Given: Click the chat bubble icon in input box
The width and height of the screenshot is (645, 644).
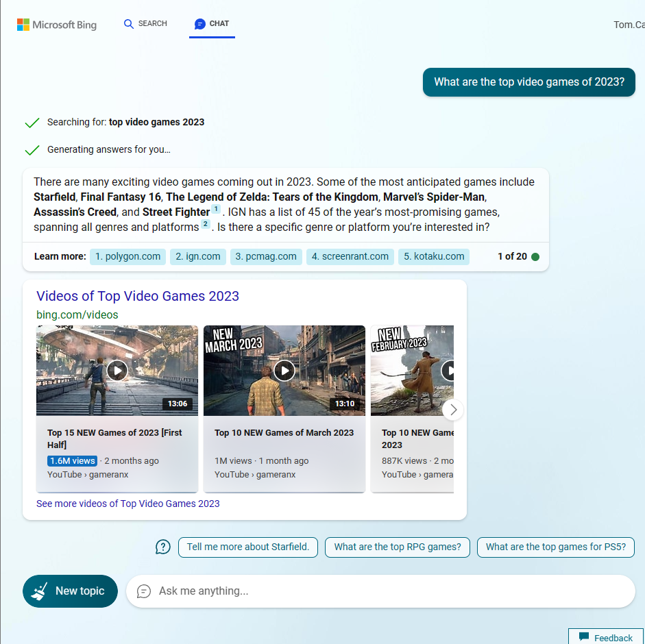Looking at the screenshot, I should point(144,591).
